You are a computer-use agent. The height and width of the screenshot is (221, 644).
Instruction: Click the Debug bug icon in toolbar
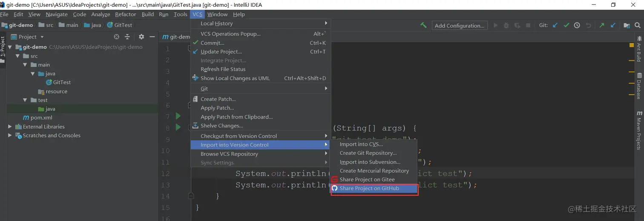click(x=506, y=25)
